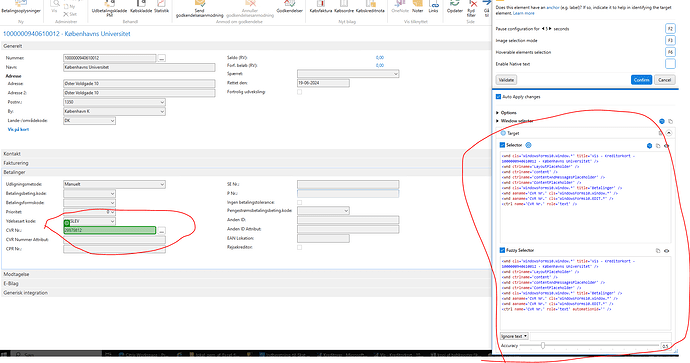Expand the Generisk integration section
This screenshot has width=690, height=363.
246,293
